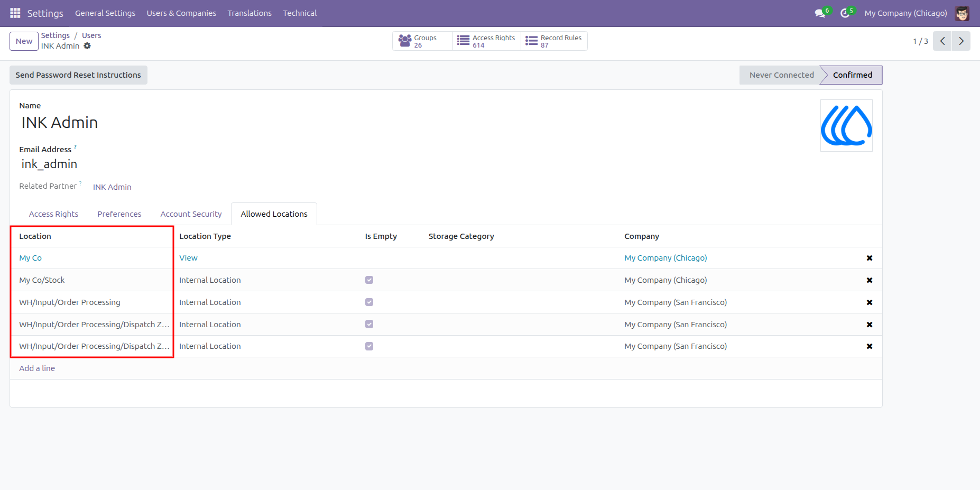The image size is (980, 490).
Task: Remove the My Co location row
Action: pos(870,258)
